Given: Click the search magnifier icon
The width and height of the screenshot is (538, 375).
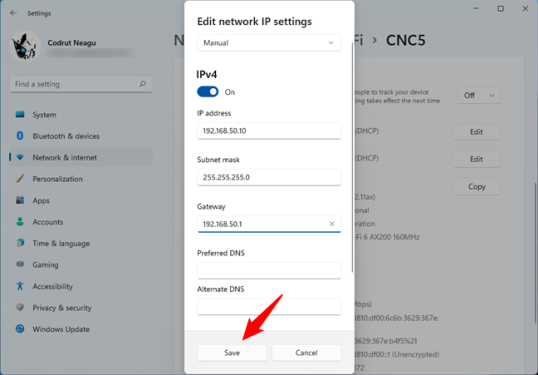Looking at the screenshot, I should 143,84.
